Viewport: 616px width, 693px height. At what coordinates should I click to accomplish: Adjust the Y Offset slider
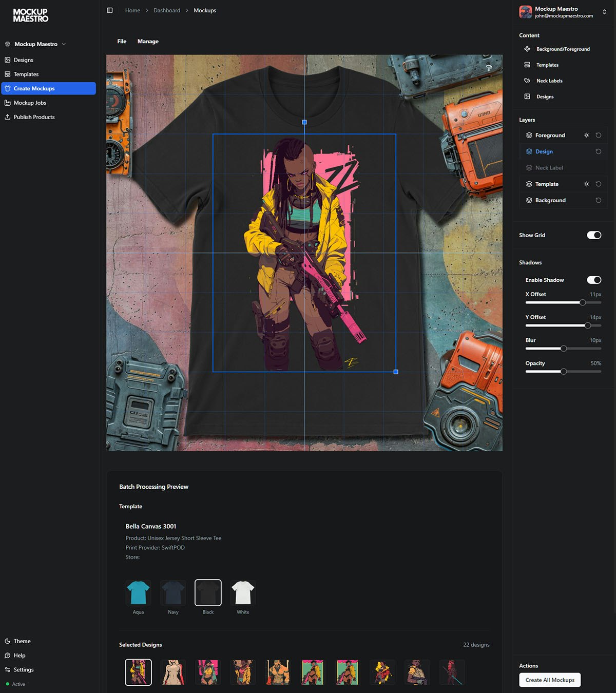[x=588, y=325]
